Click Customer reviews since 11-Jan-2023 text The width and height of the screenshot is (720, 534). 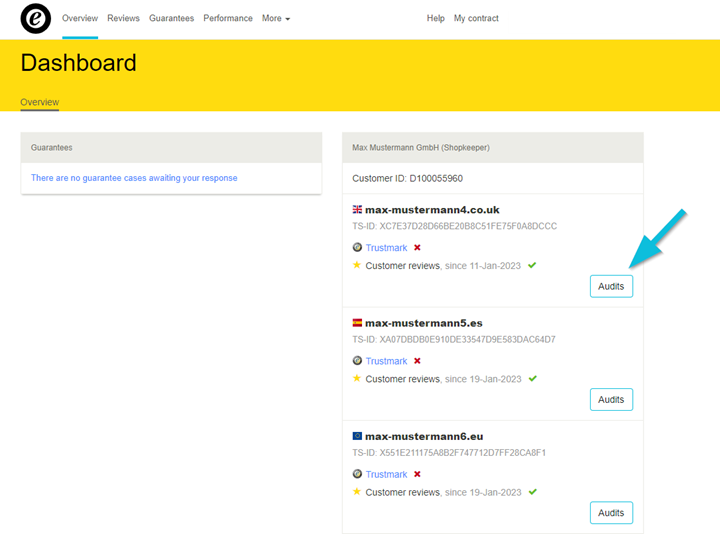coord(443,266)
